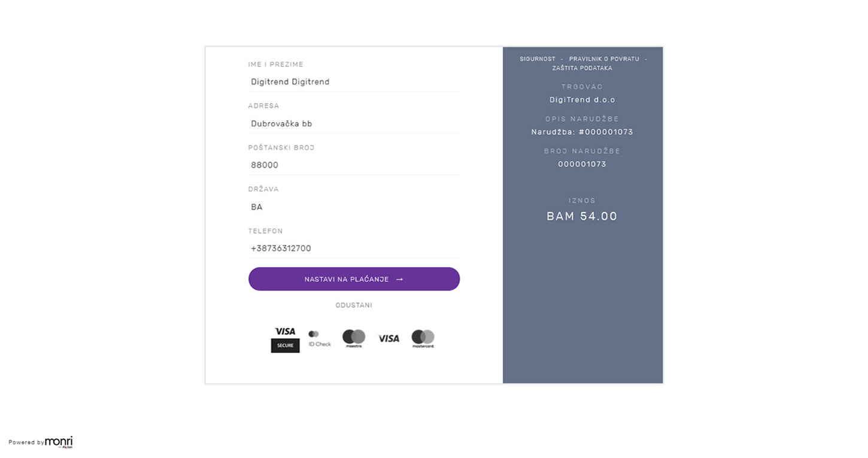Click the Visa Secure logo
This screenshot has width=868, height=458.
coord(285,339)
